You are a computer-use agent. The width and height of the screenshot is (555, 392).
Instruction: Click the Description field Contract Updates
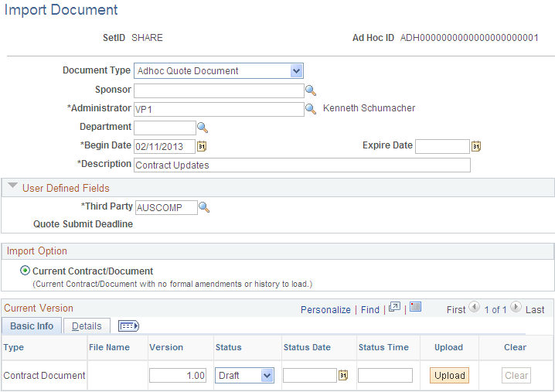(x=302, y=165)
